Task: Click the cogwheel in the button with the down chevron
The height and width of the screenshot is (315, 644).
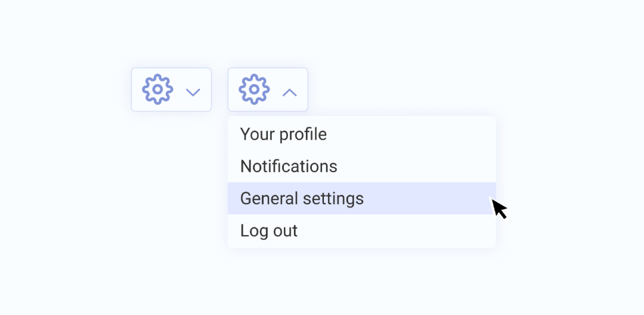Action: tap(157, 90)
